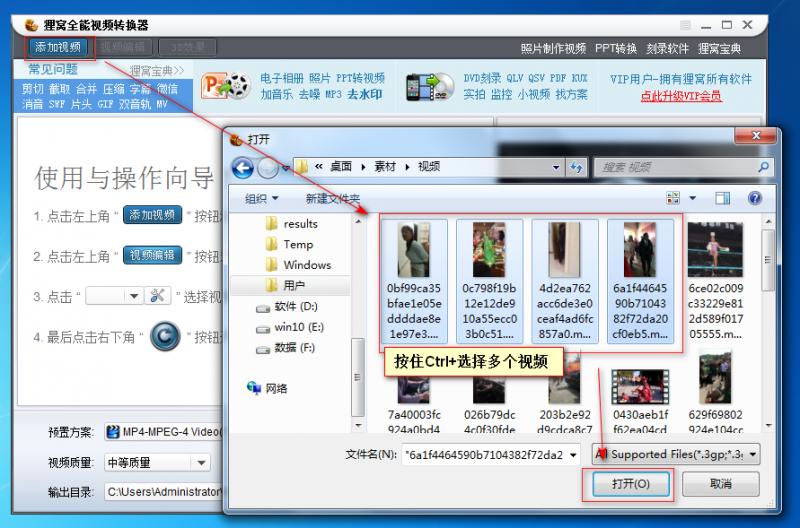Click the PPT conversion film icon

(x=225, y=86)
